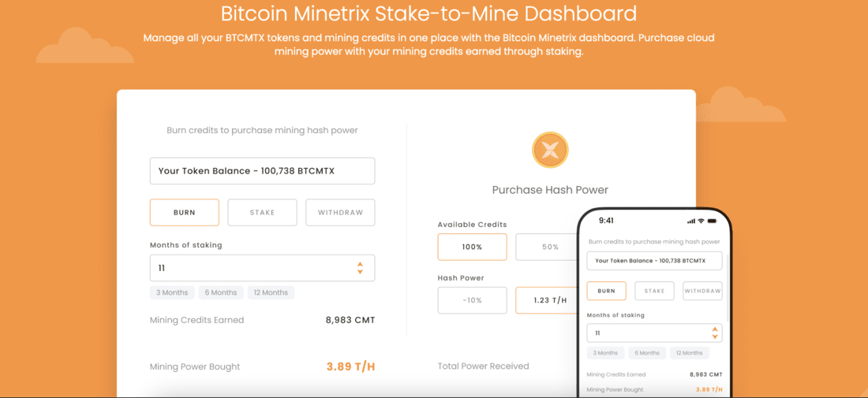This screenshot has height=398, width=868.
Task: Choose the 6 Months staking preset
Action: 221,292
